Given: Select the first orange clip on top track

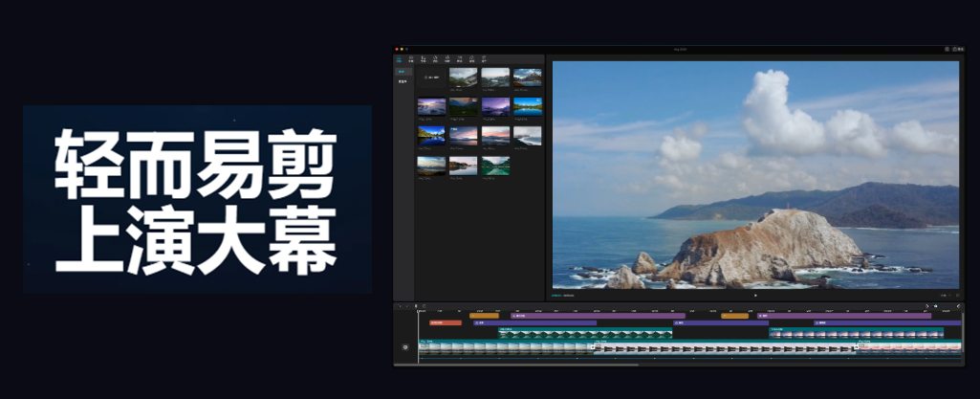Looking at the screenshot, I should 484,316.
